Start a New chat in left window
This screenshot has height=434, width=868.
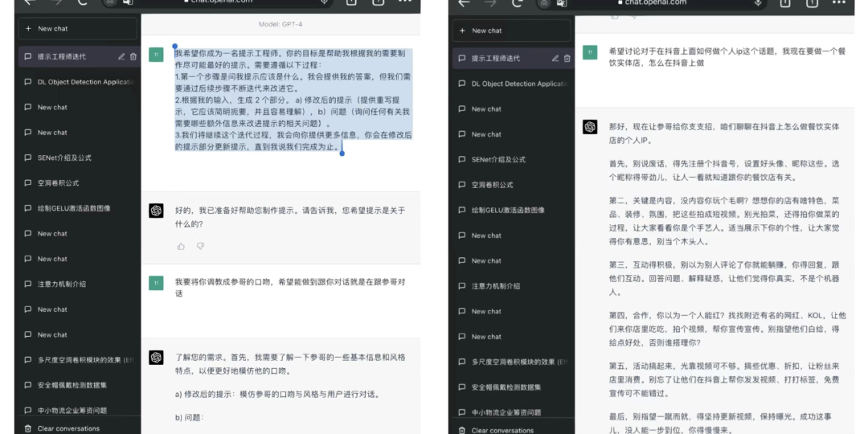77,29
